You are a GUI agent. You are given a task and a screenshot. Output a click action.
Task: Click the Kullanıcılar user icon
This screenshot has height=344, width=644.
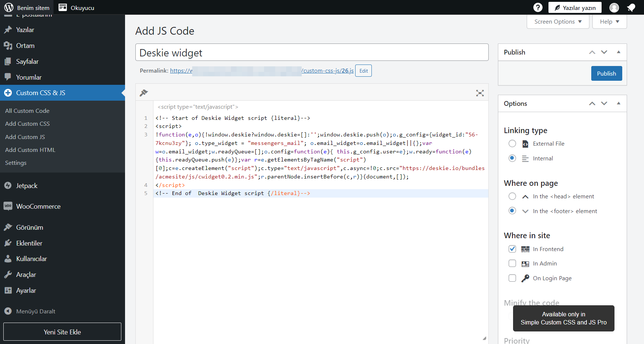8,259
